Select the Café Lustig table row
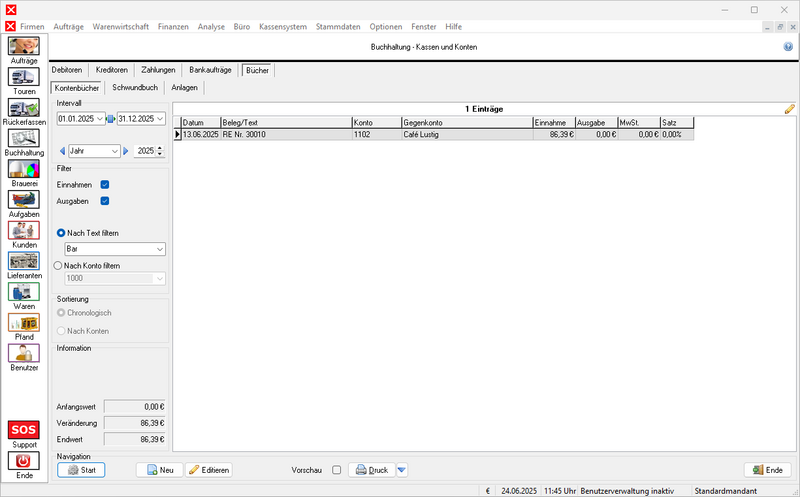 point(430,134)
